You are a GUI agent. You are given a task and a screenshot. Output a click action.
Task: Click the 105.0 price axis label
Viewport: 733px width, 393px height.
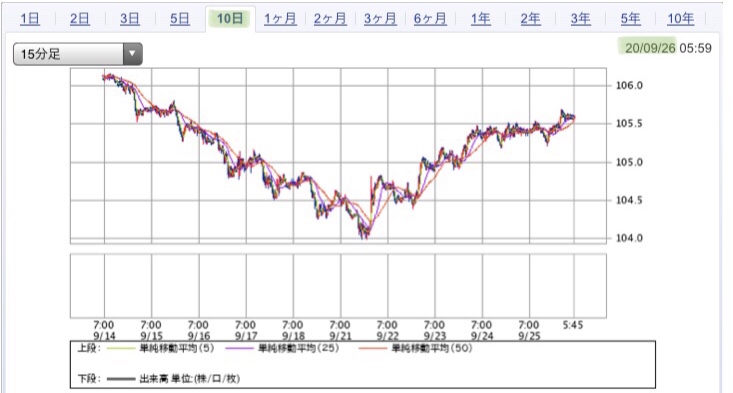click(629, 163)
